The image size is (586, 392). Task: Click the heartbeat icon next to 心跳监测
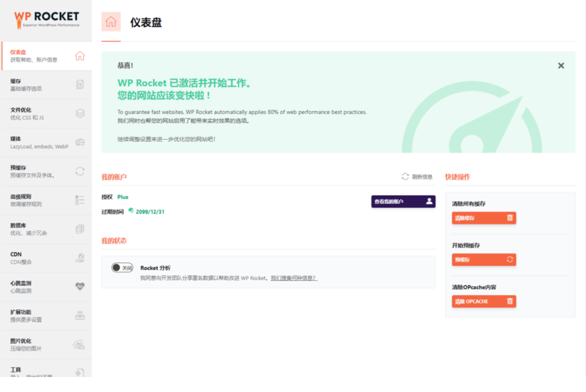point(80,287)
